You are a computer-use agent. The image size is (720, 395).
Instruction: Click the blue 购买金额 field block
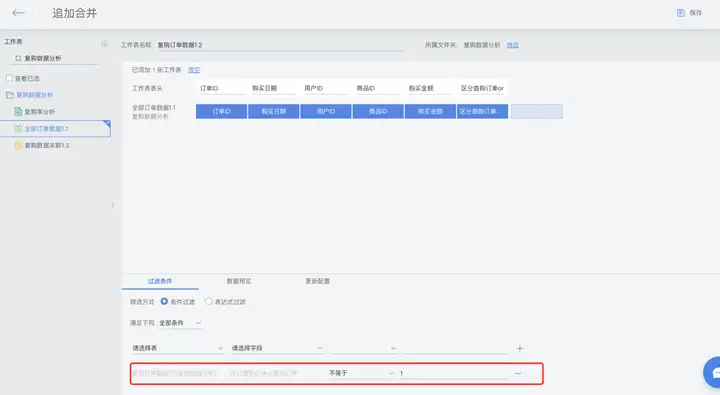point(430,111)
